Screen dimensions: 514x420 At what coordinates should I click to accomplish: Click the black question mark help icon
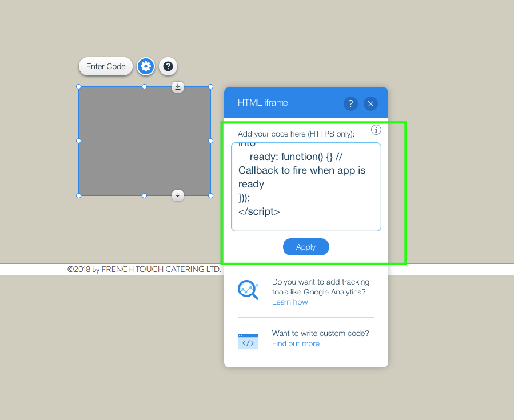coord(168,66)
